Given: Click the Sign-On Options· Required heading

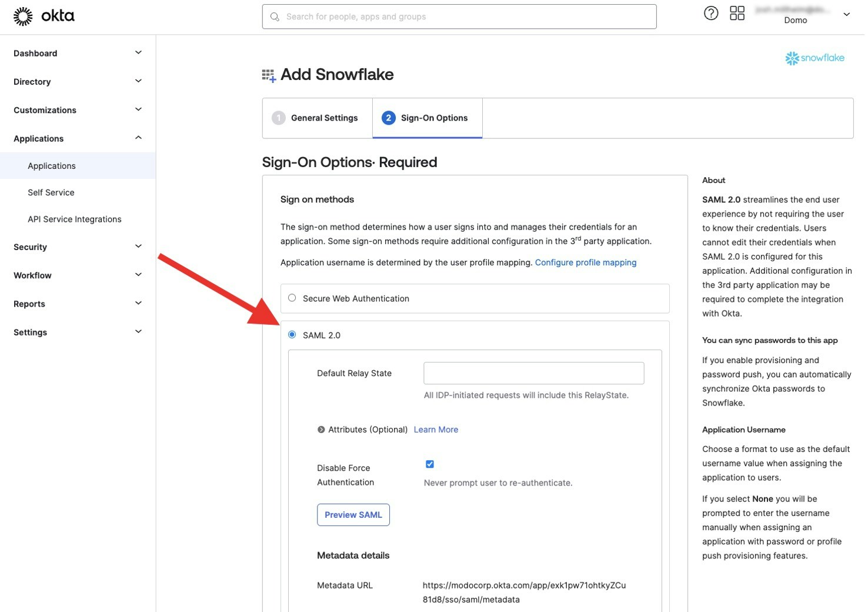Looking at the screenshot, I should click(349, 162).
